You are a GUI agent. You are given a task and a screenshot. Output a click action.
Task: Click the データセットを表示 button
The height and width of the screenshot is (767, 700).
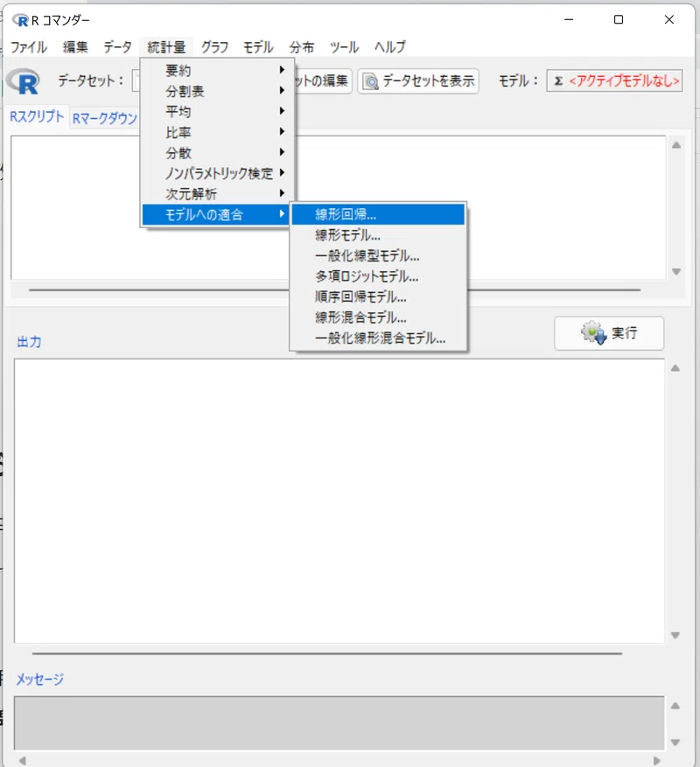418,80
